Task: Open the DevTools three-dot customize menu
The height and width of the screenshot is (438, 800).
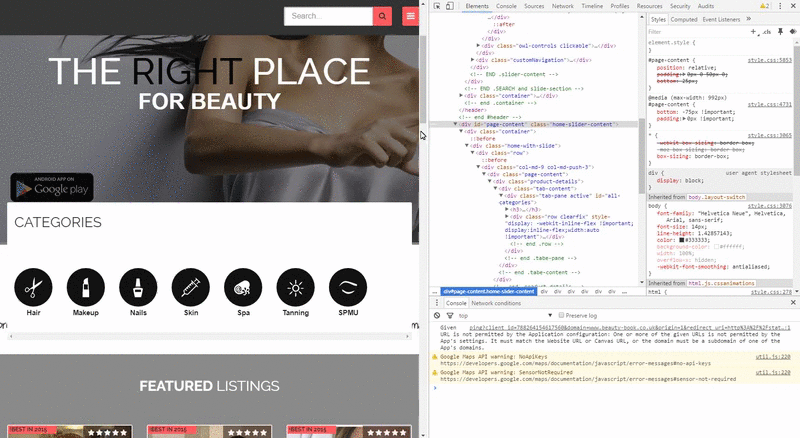Action: coord(780,6)
